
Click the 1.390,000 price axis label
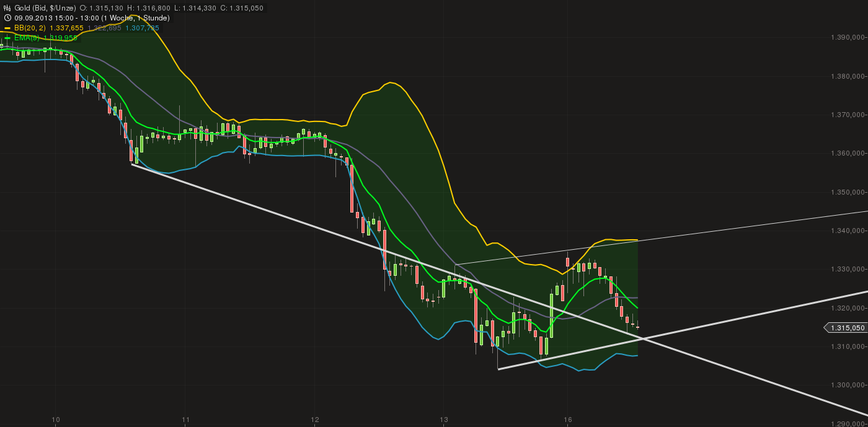tap(848, 38)
